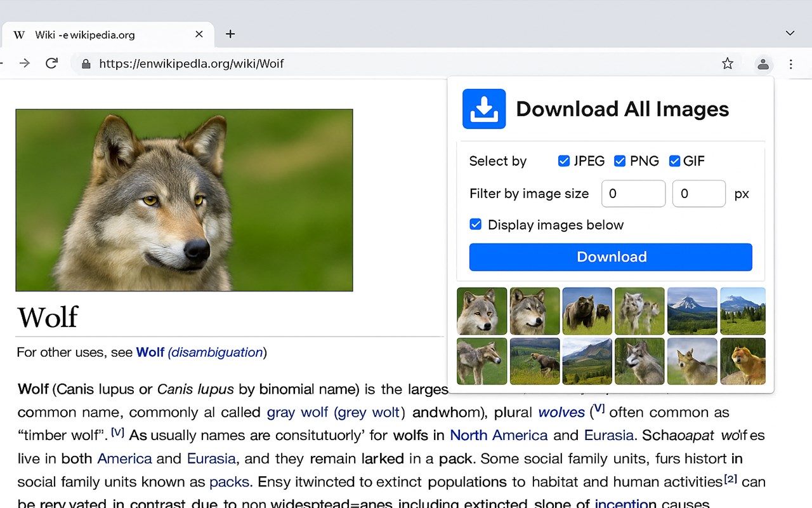Viewport: 812px width, 508px height.
Task: Select the mountain landscape thumbnail in the grid
Action: [692, 311]
